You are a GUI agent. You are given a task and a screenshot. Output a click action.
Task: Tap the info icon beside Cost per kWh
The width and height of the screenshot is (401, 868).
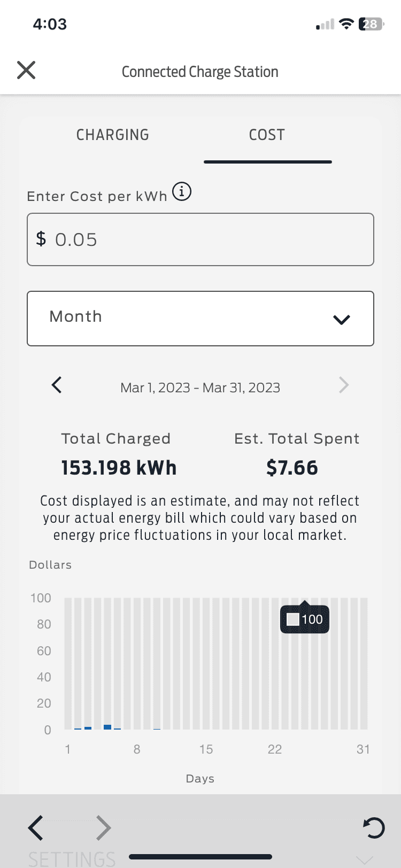tap(182, 191)
